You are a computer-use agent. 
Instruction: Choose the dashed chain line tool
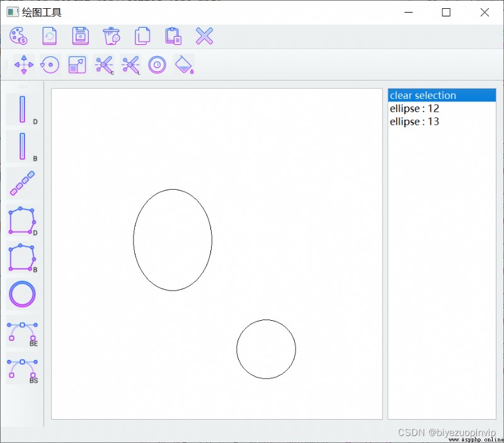(x=23, y=183)
